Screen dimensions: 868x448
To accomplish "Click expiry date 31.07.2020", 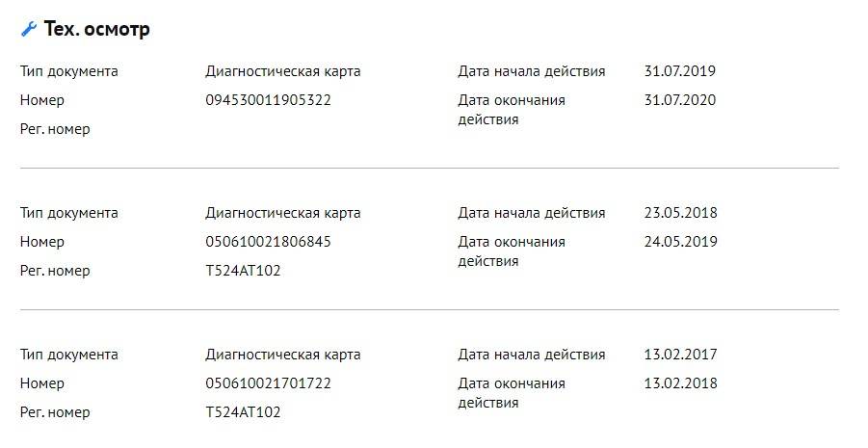I will click(680, 100).
